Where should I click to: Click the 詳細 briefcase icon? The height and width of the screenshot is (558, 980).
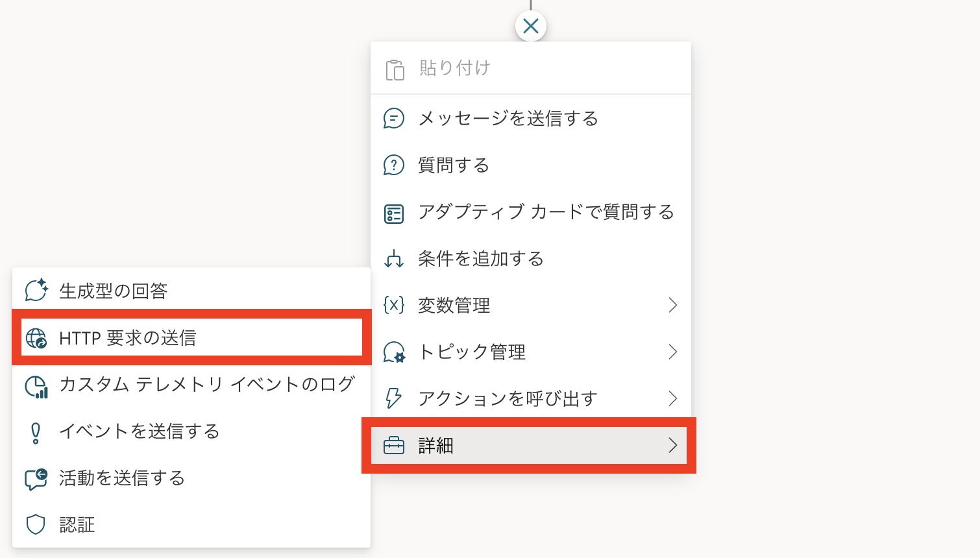coord(394,446)
